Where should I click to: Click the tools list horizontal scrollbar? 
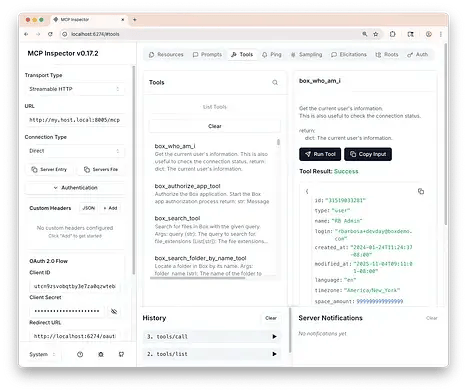(x=197, y=278)
